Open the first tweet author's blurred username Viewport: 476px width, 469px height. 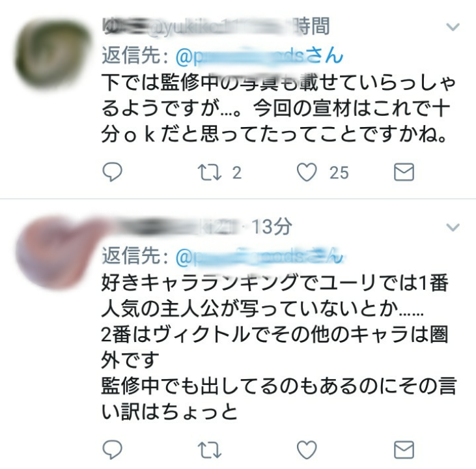[x=197, y=27]
